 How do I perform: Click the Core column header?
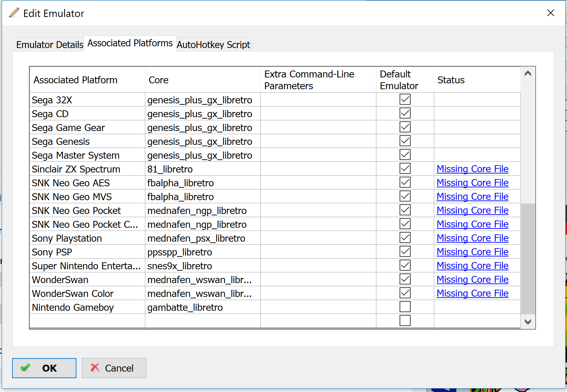click(x=203, y=80)
